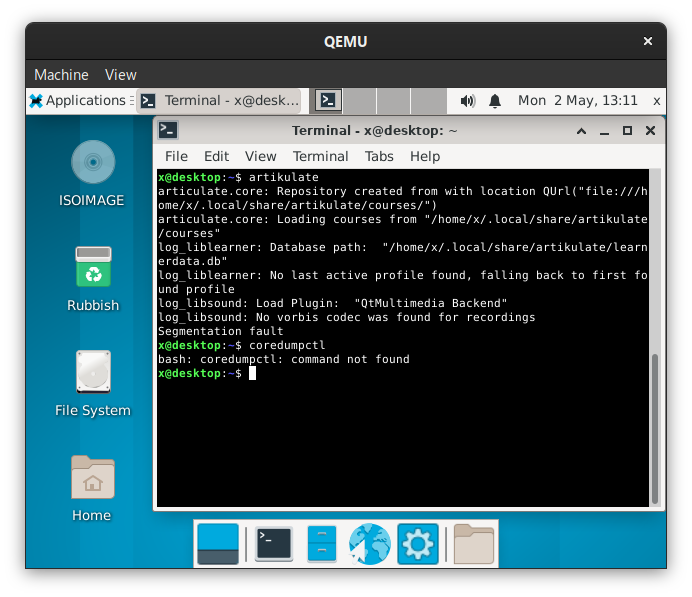Open the Terminal menu in terminal menubar

tap(320, 156)
